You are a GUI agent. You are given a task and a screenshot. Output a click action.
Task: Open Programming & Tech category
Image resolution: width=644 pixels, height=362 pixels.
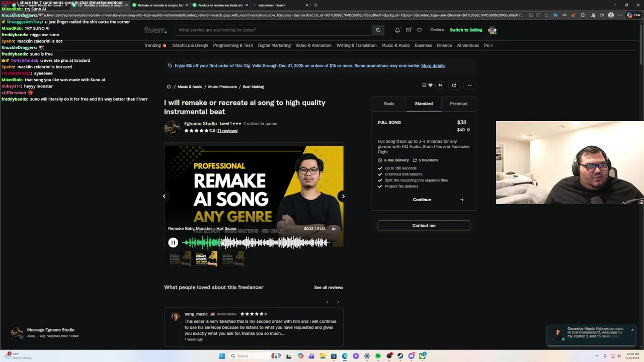click(233, 45)
